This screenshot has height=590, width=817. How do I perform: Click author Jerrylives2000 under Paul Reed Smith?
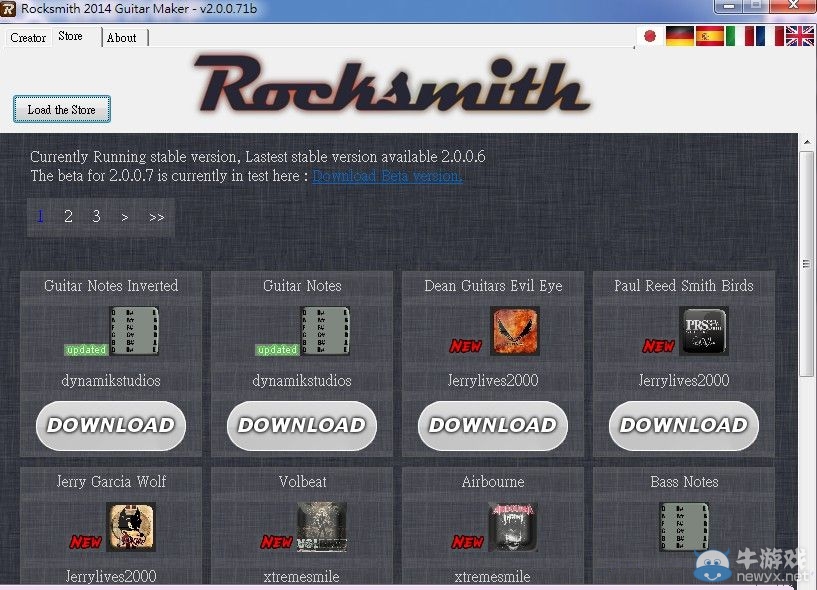click(684, 380)
